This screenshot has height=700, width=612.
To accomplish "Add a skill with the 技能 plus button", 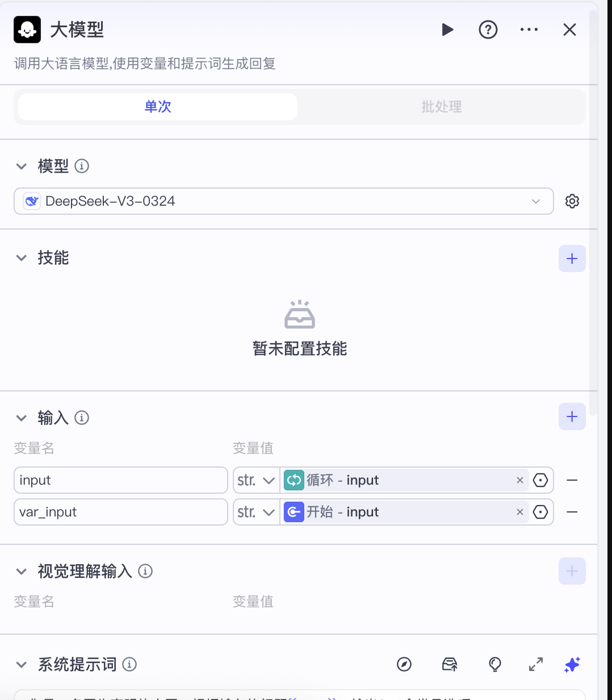I will [x=572, y=259].
